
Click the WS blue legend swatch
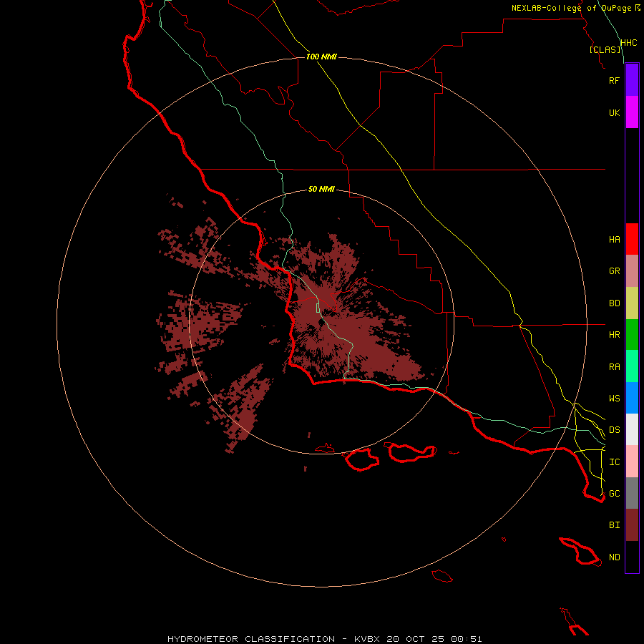coord(632,398)
